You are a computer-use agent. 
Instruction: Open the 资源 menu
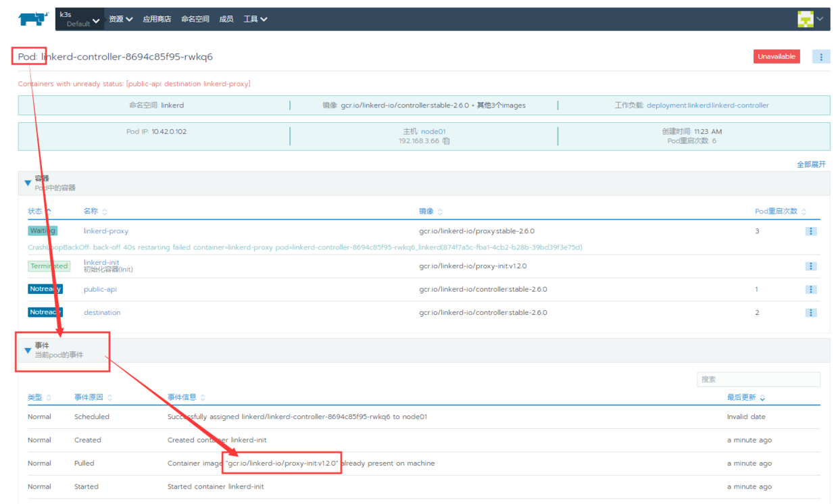[x=121, y=19]
